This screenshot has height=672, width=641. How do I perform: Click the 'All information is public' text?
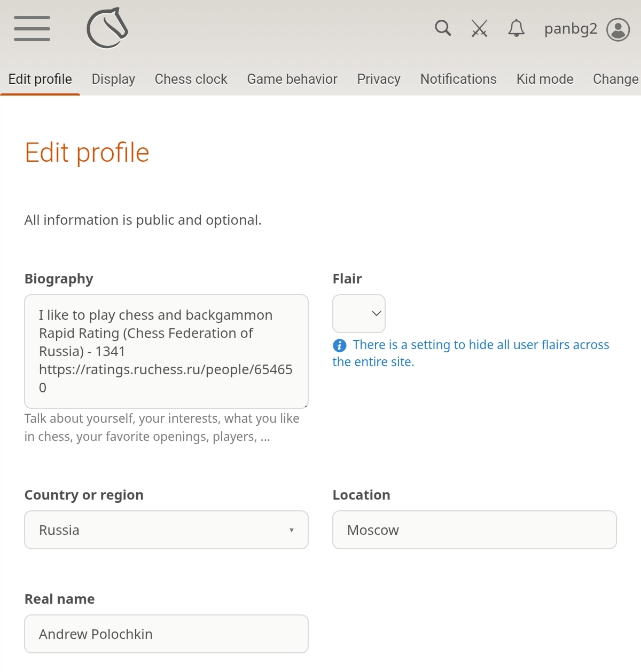click(143, 220)
